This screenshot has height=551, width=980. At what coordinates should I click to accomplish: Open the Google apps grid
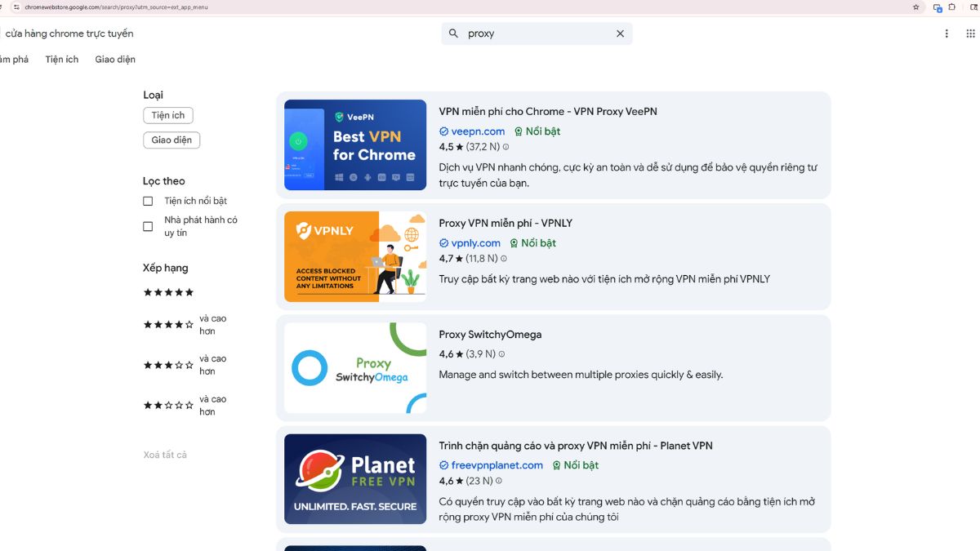point(970,33)
